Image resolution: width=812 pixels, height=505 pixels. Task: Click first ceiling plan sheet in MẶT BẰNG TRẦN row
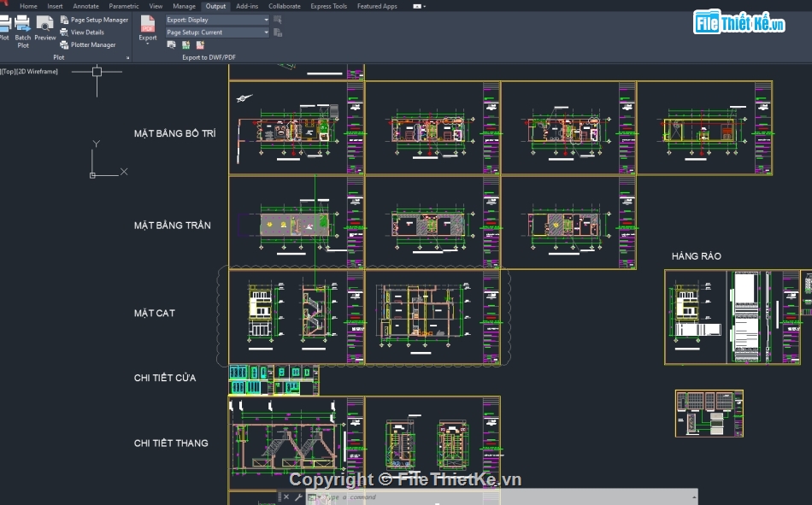(297, 222)
